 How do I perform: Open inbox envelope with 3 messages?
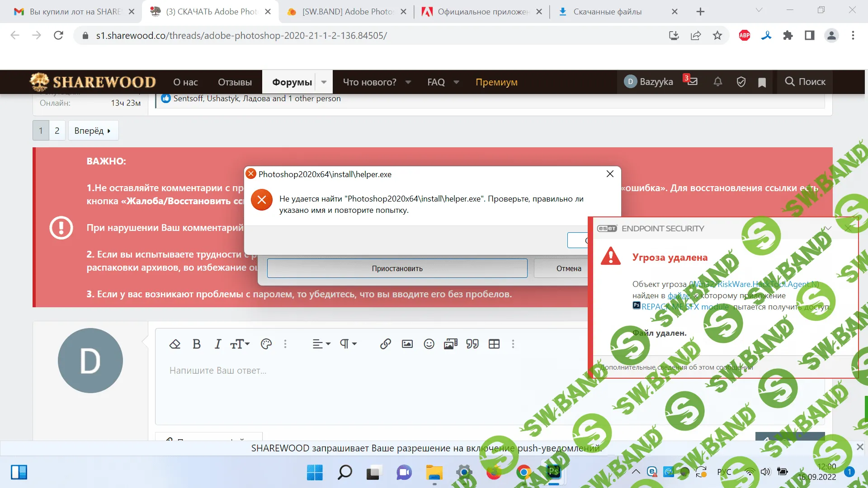692,81
